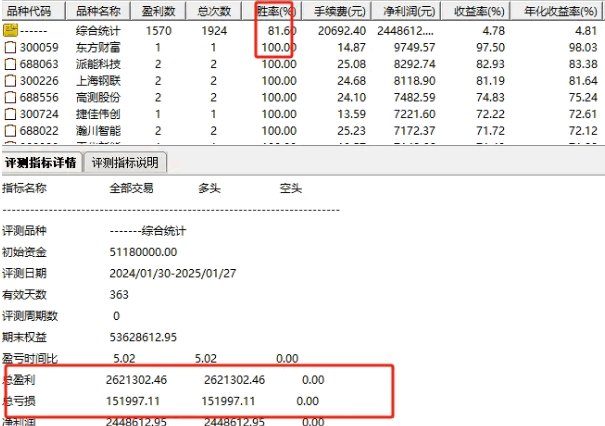Click return rate value 82.93
Viewport: 605px width, 426px height.
(490, 64)
